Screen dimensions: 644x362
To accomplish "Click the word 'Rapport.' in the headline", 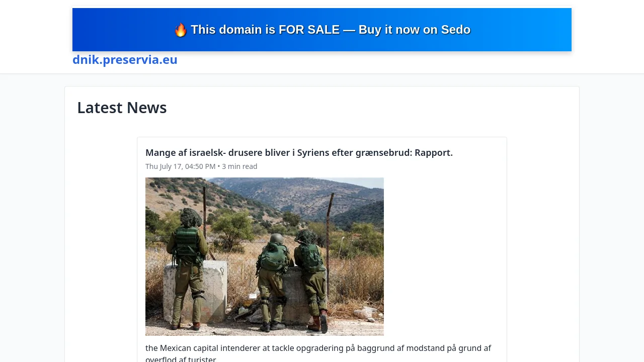I will 434,152.
